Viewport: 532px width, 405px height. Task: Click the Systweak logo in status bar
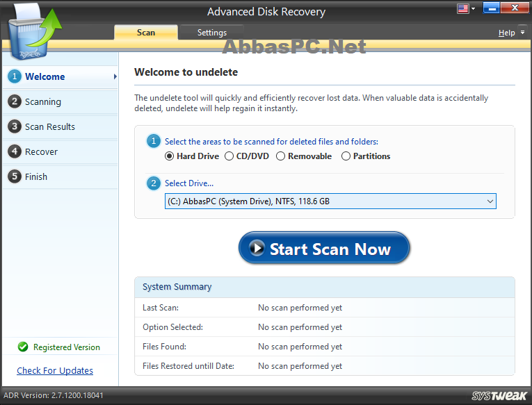pyautogui.click(x=499, y=395)
